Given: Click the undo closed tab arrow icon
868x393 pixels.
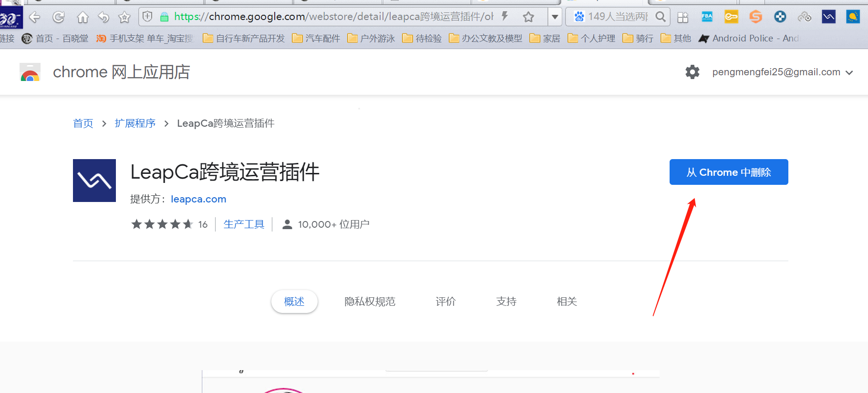Looking at the screenshot, I should (103, 18).
